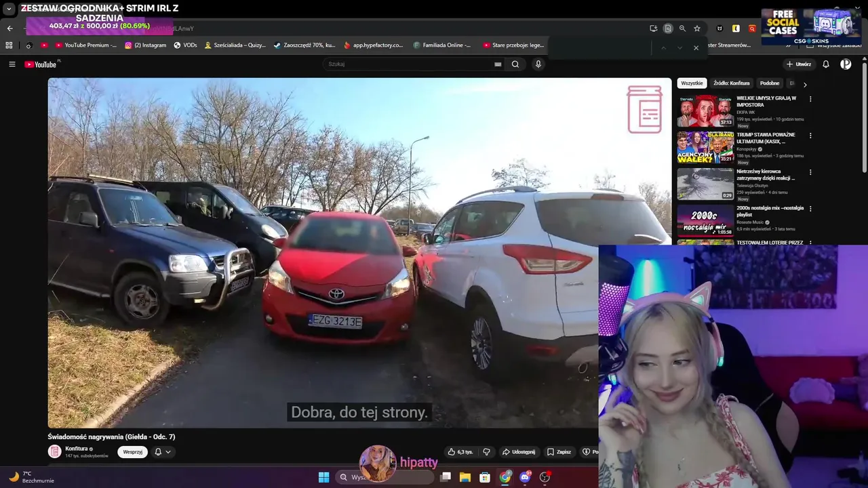Open File Explorer from the taskbar
Image resolution: width=868 pixels, height=488 pixels.
coord(465,477)
